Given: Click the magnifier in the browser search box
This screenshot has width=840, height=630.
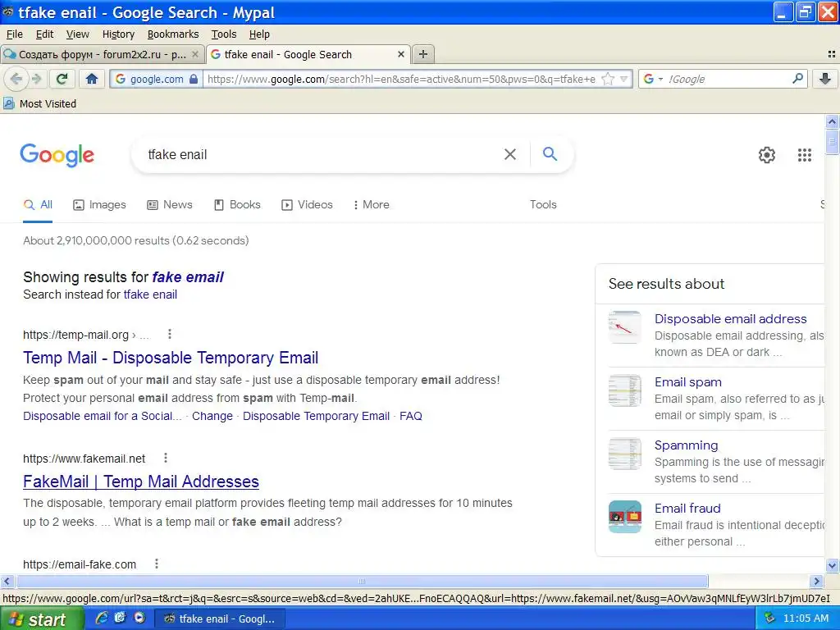Looking at the screenshot, I should [x=797, y=79].
